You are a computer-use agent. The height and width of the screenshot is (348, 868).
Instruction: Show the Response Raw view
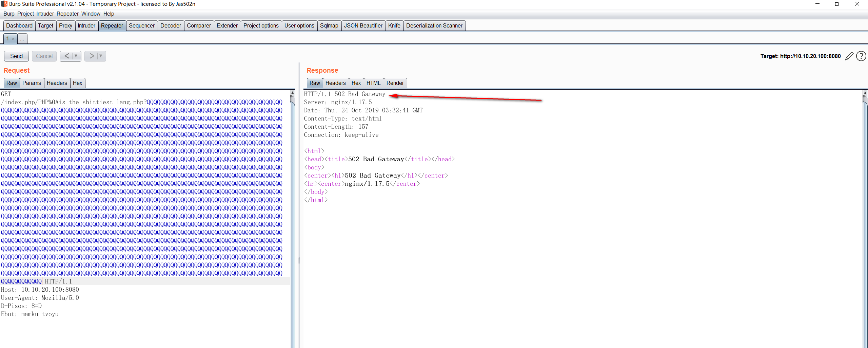click(315, 83)
